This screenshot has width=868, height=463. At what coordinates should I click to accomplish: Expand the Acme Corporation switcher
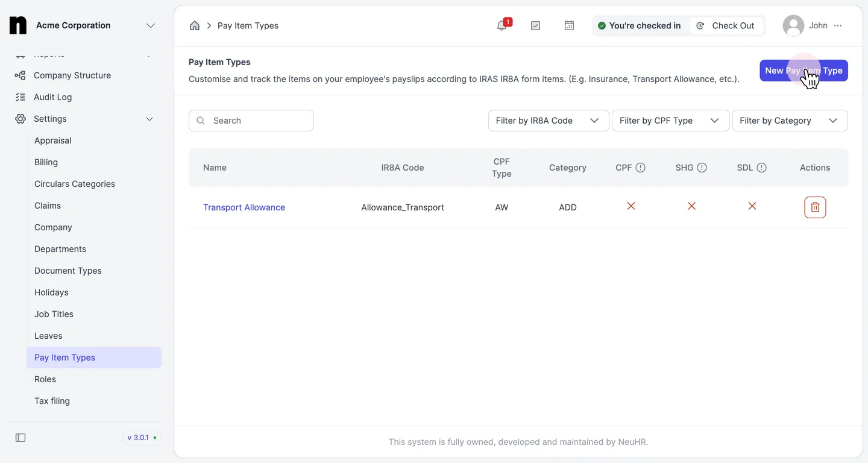151,25
